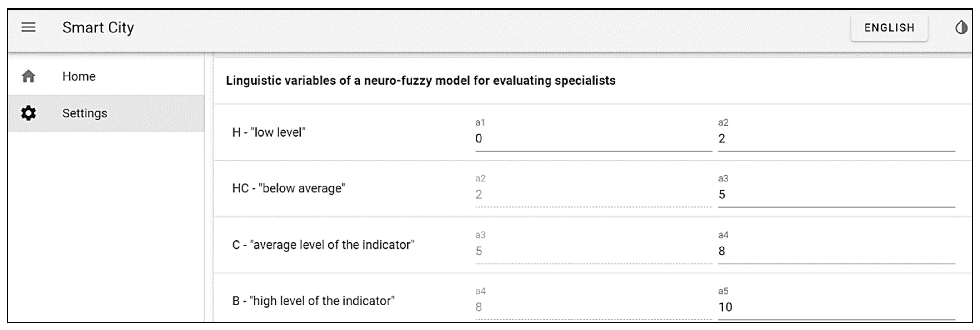Viewport: 980px width, 330px height.
Task: Edit the a2 field in low level row
Action: pos(836,139)
